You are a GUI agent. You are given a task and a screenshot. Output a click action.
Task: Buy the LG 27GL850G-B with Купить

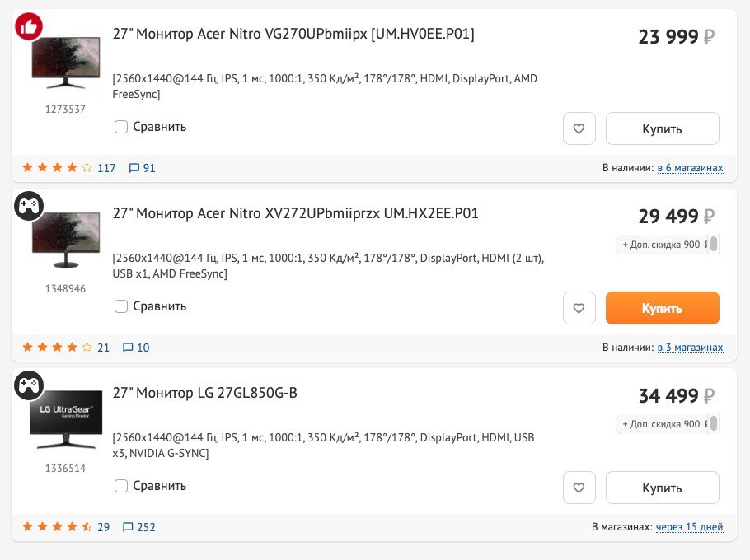coord(663,488)
